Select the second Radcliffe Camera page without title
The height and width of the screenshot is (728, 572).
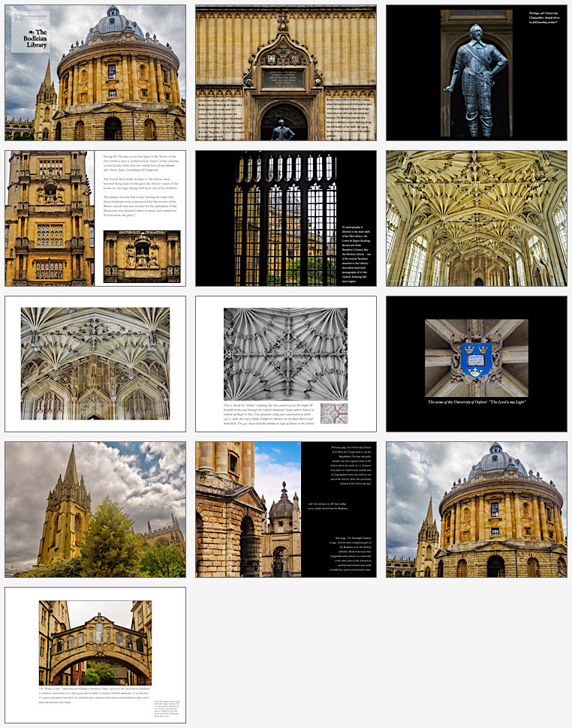click(x=477, y=510)
